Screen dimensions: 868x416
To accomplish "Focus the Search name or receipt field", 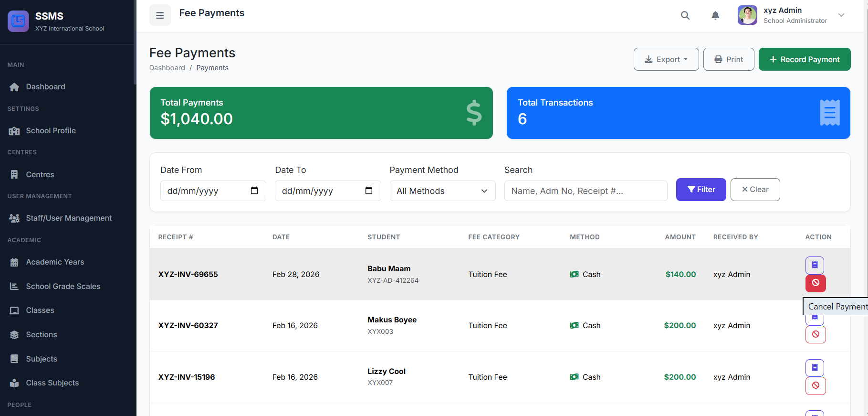I will 586,191.
